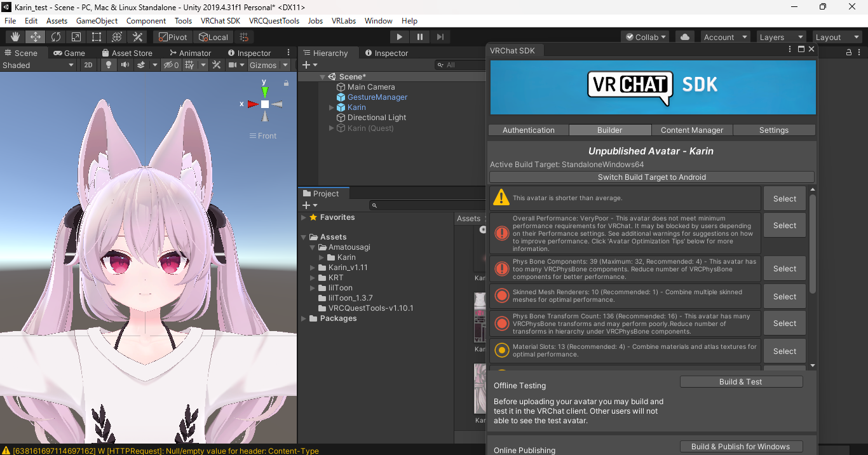Viewport: 868px width, 455px height.
Task: Click Select beside Skinned Mesh Renderers warning
Action: tap(785, 297)
